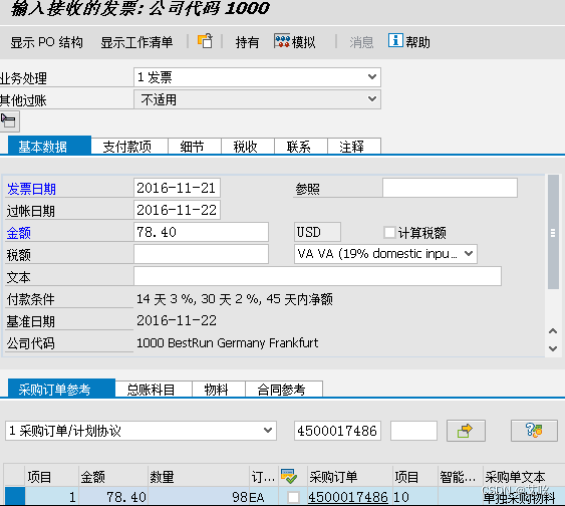Click the 发票日期 label link
The image size is (565, 506).
[31, 189]
